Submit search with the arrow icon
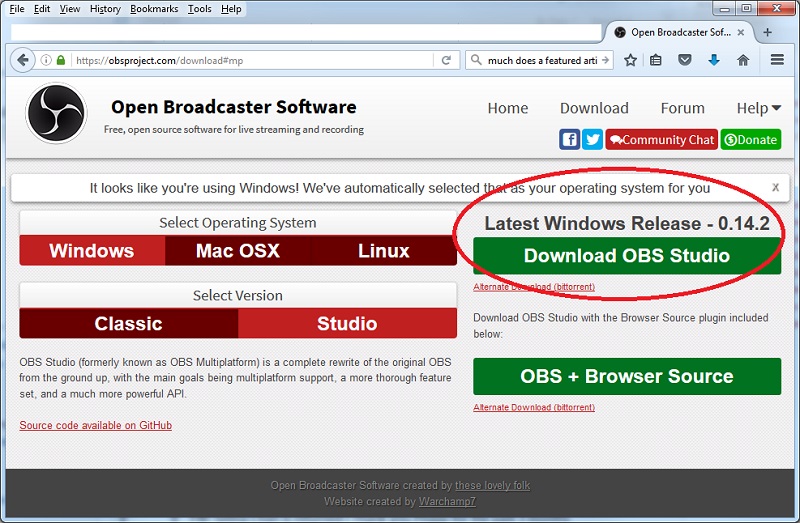This screenshot has height=523, width=800. click(605, 60)
